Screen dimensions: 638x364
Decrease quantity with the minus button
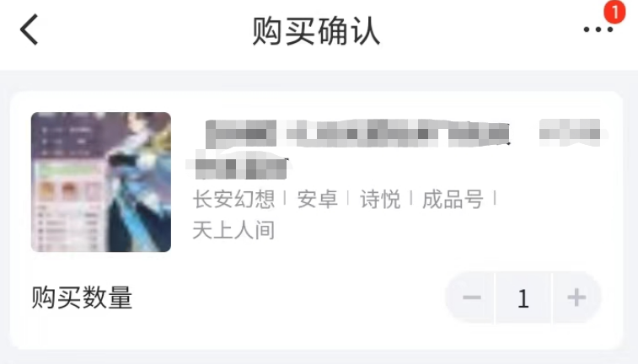click(x=472, y=297)
